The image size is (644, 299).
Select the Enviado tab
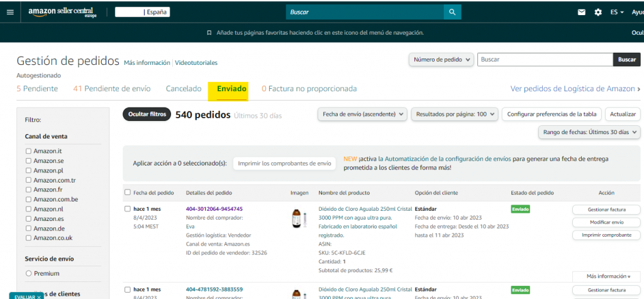point(231,88)
